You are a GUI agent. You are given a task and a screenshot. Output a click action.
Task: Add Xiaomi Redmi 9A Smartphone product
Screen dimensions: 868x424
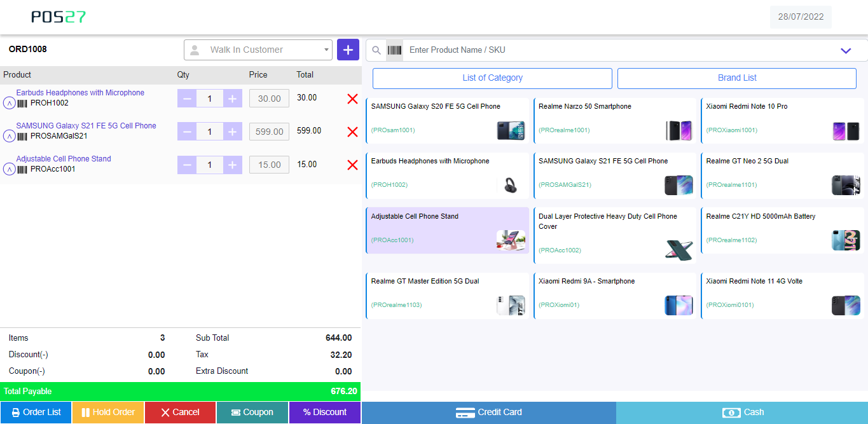coord(615,296)
